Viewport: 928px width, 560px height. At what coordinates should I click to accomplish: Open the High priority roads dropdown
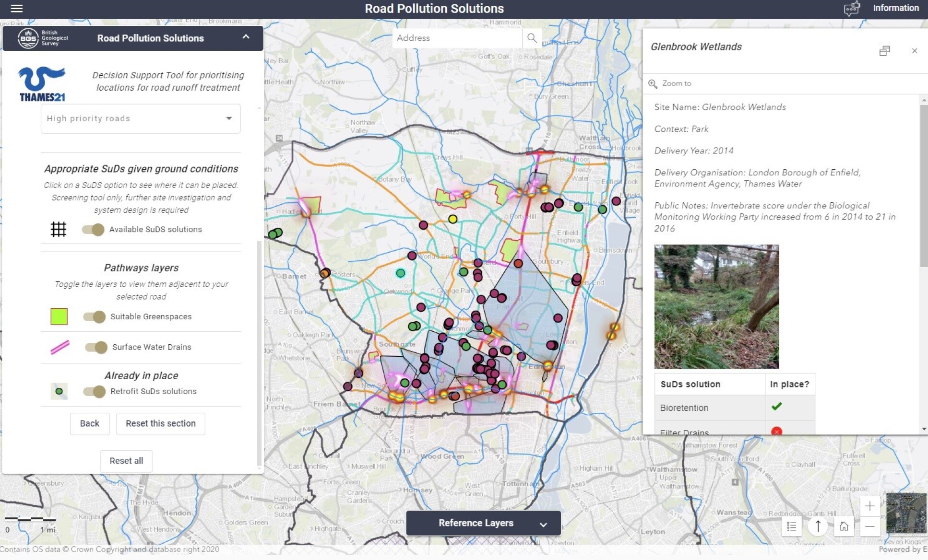pos(141,118)
